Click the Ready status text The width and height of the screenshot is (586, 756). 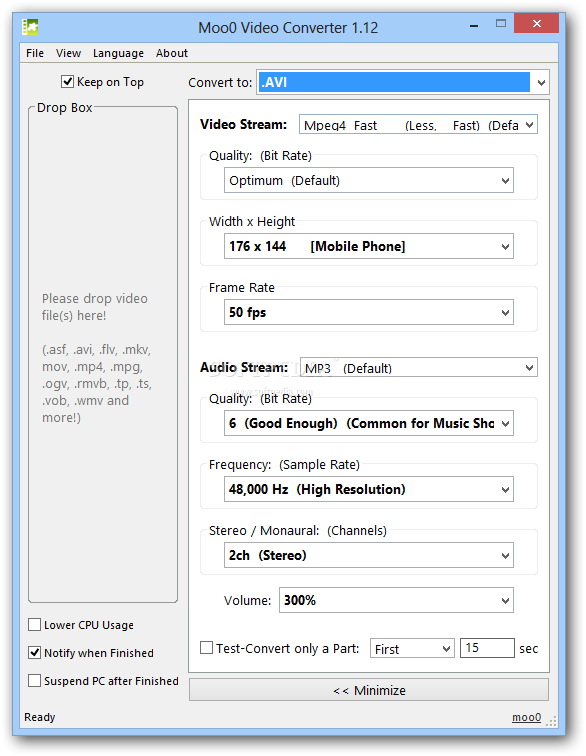tap(40, 717)
